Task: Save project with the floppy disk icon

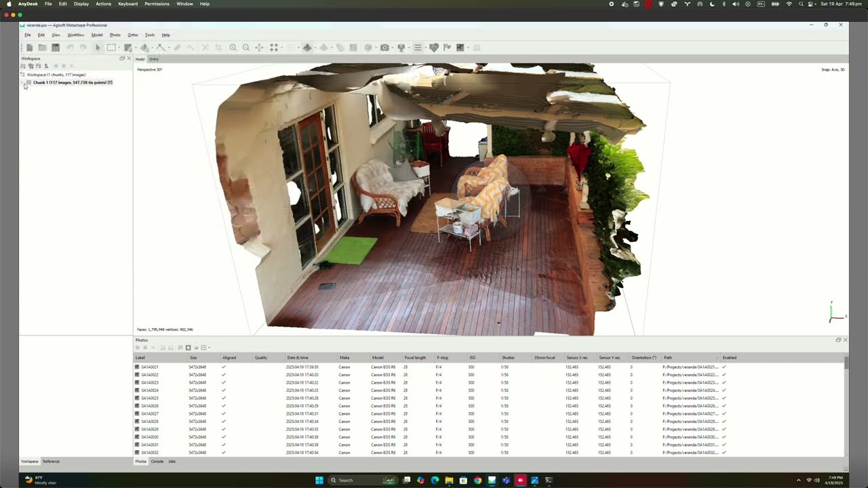Action: pyautogui.click(x=56, y=47)
